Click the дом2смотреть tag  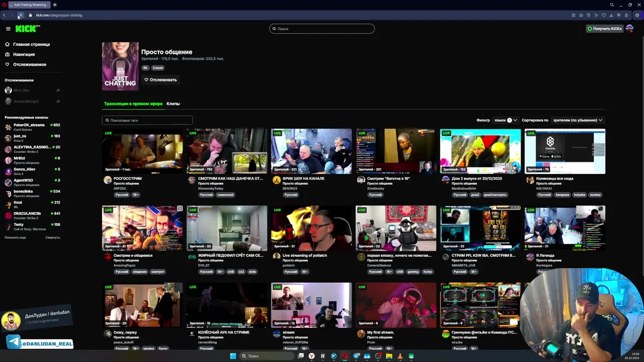pos(494,195)
